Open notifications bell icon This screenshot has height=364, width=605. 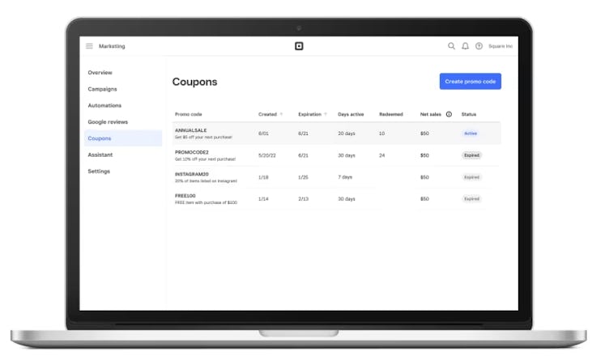[x=466, y=46]
